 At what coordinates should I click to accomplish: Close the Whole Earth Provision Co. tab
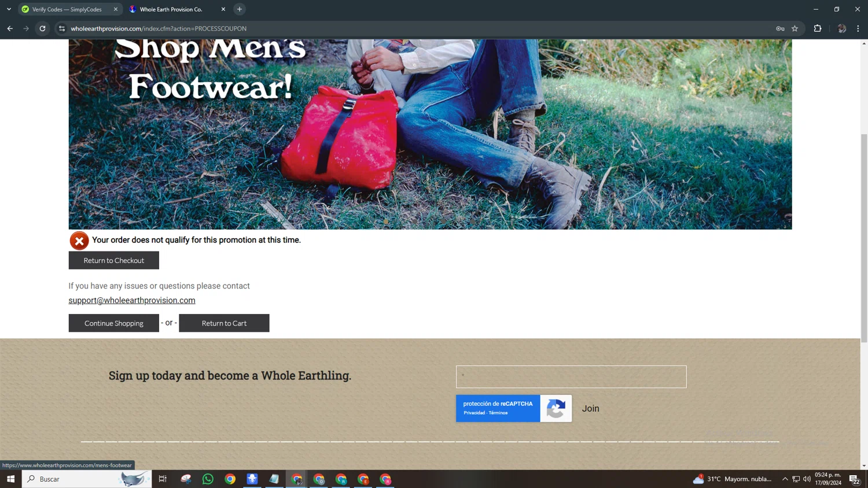(x=223, y=9)
